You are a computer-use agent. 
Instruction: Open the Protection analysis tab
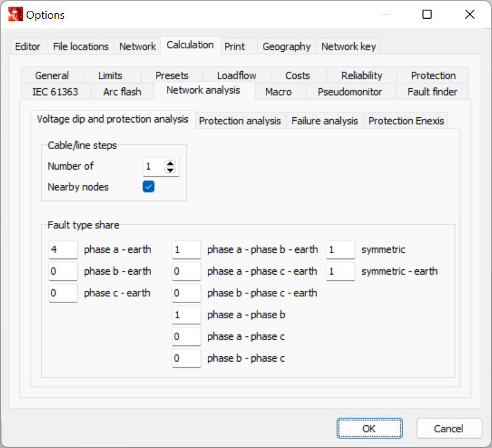point(240,121)
